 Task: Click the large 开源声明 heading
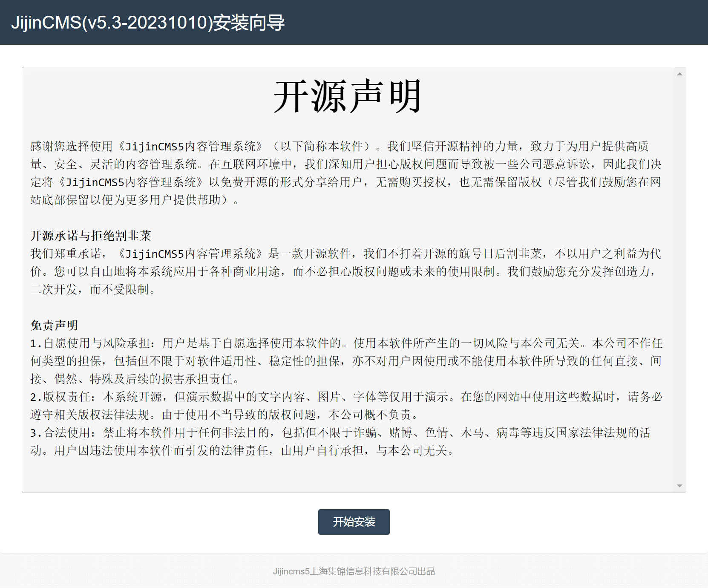click(x=348, y=97)
